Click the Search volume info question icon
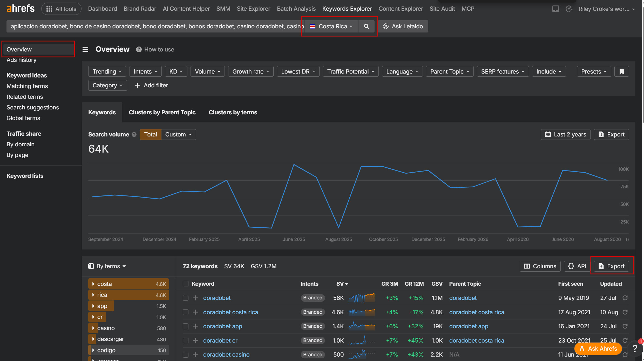 click(134, 135)
